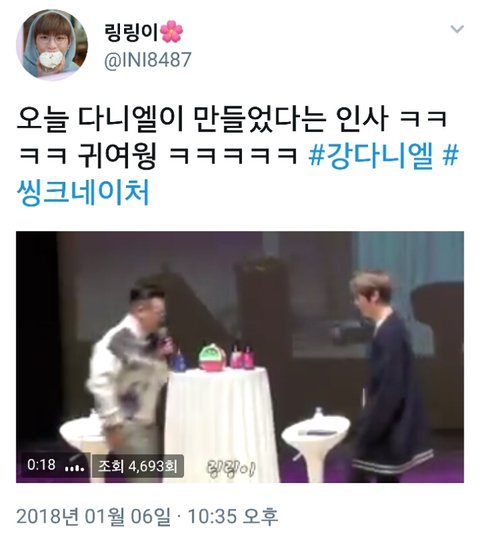This screenshot has width=480, height=539.
Task: Click the 10:35 오후 posting time
Action: (233, 516)
